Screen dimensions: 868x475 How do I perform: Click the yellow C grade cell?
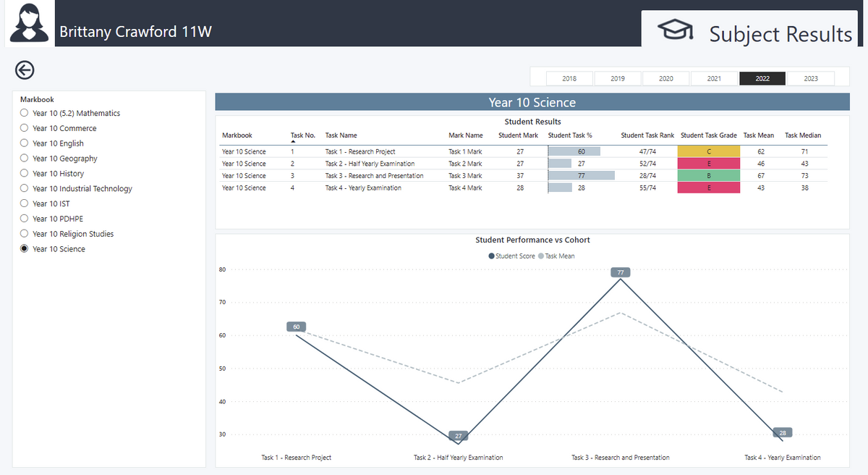(708, 151)
